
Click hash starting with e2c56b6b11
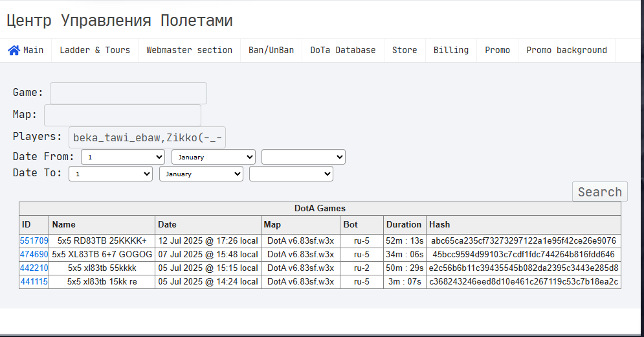(524, 268)
